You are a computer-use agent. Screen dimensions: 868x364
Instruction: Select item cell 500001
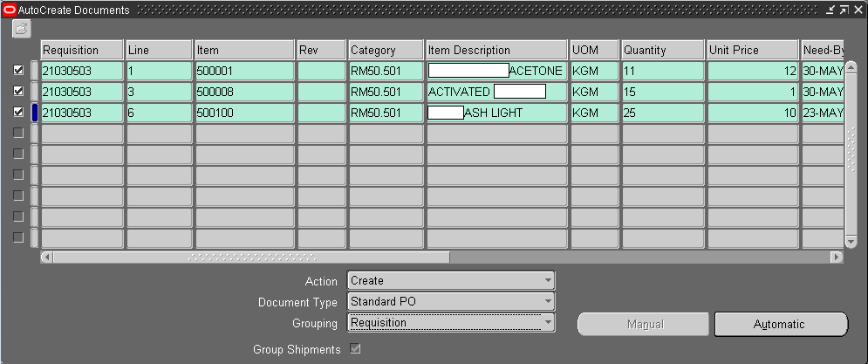(244, 71)
